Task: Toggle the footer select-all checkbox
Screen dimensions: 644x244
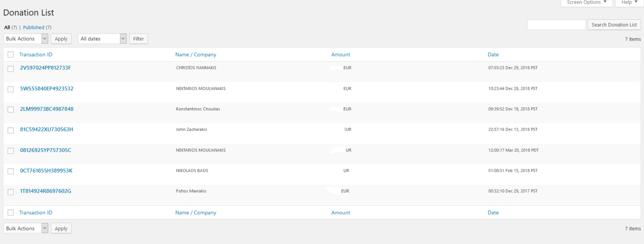Action: pos(11,213)
